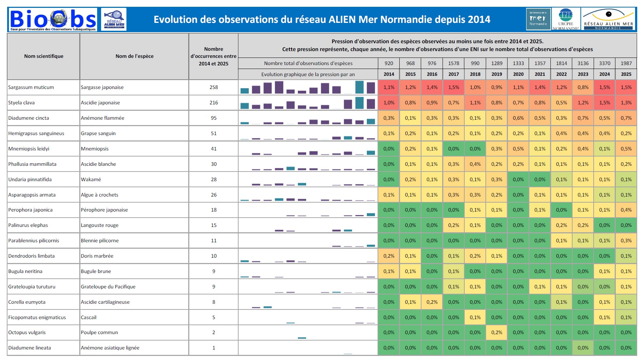Click the BioObs logo
This screenshot has width=644, height=362.
(53, 20)
